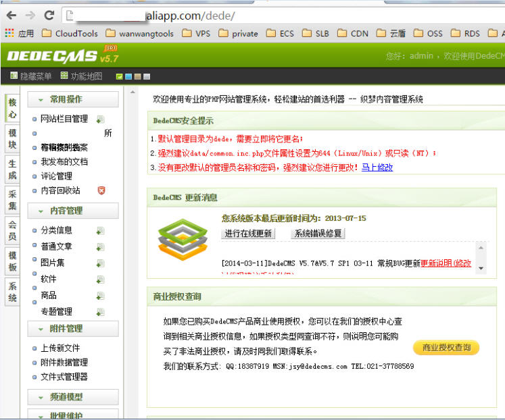Open 上传新文件 menu item
The image size is (505, 420).
60,348
